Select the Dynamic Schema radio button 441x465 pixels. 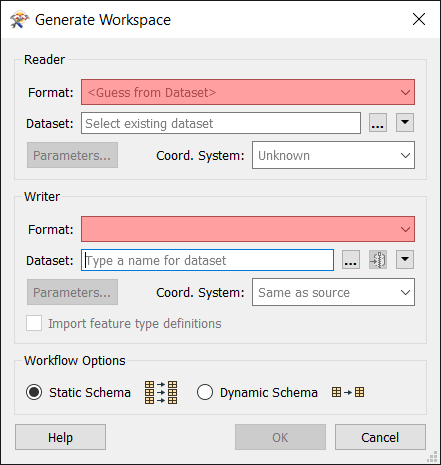[x=205, y=392]
